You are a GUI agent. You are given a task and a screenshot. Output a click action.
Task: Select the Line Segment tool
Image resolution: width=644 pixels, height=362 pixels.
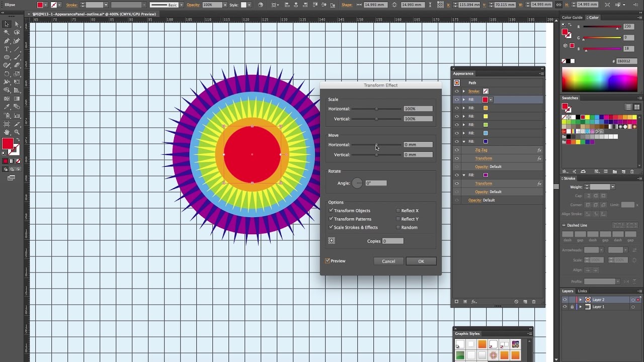point(17,49)
